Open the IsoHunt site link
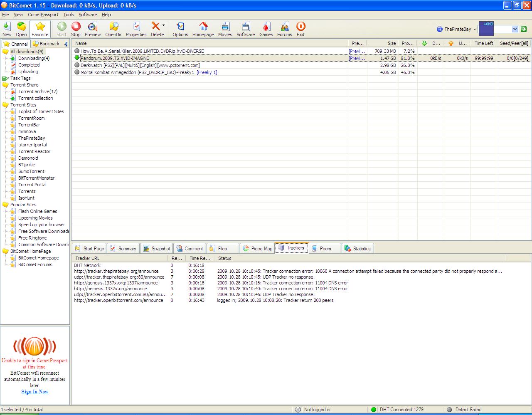Viewport: 532px width, 415px height. point(26,198)
